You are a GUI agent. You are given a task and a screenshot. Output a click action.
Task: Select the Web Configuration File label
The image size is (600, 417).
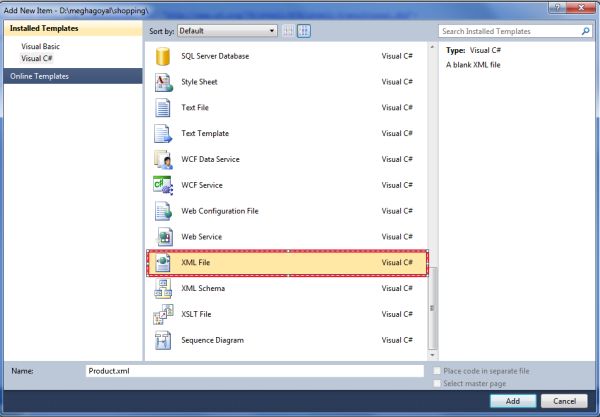click(220, 211)
